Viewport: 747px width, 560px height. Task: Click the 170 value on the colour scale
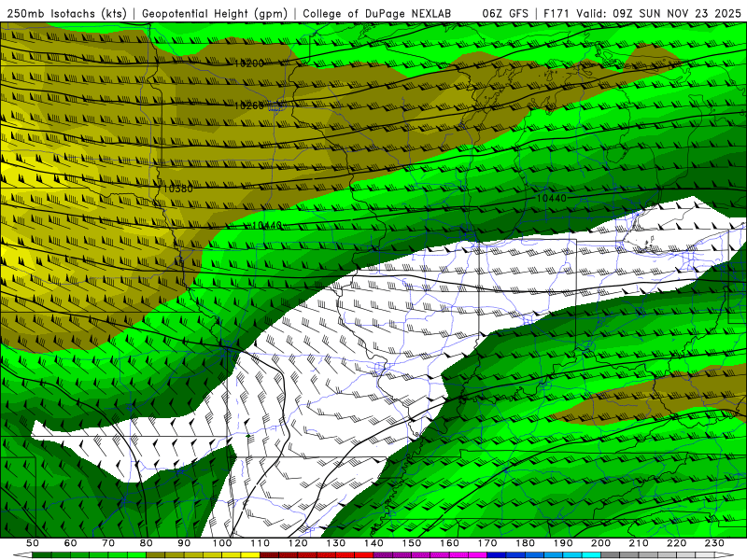tap(487, 543)
